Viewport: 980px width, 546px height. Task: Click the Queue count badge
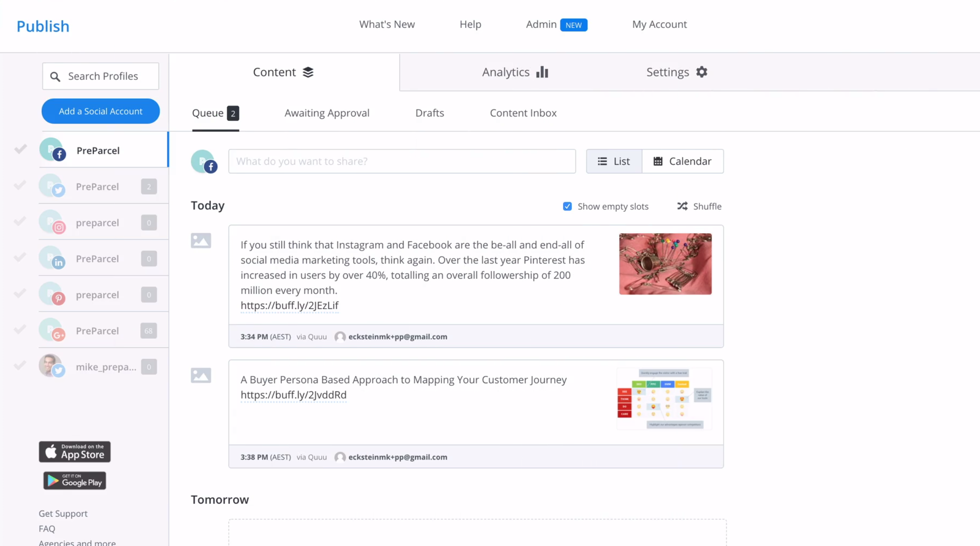coord(233,113)
